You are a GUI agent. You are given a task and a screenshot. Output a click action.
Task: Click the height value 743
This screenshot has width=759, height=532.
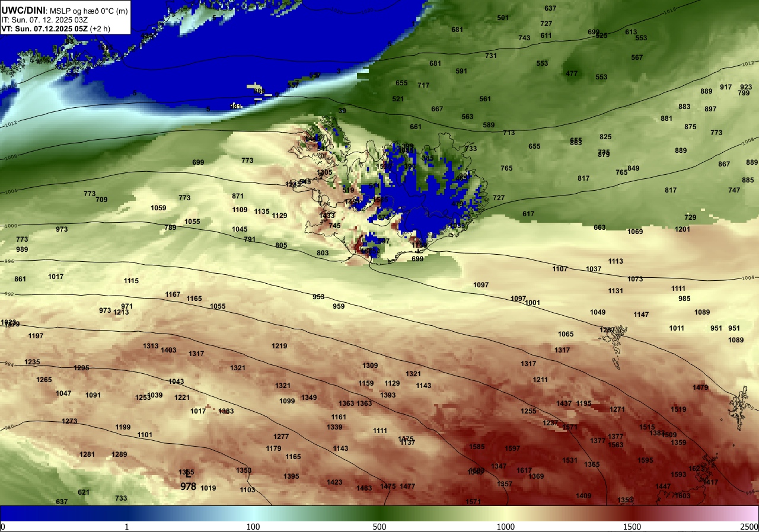(524, 38)
